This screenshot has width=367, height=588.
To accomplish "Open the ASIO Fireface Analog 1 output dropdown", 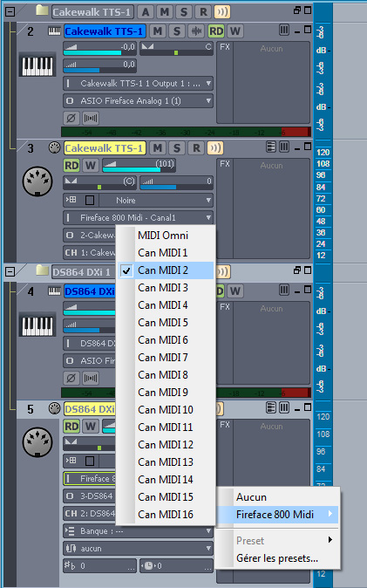I will click(x=139, y=101).
